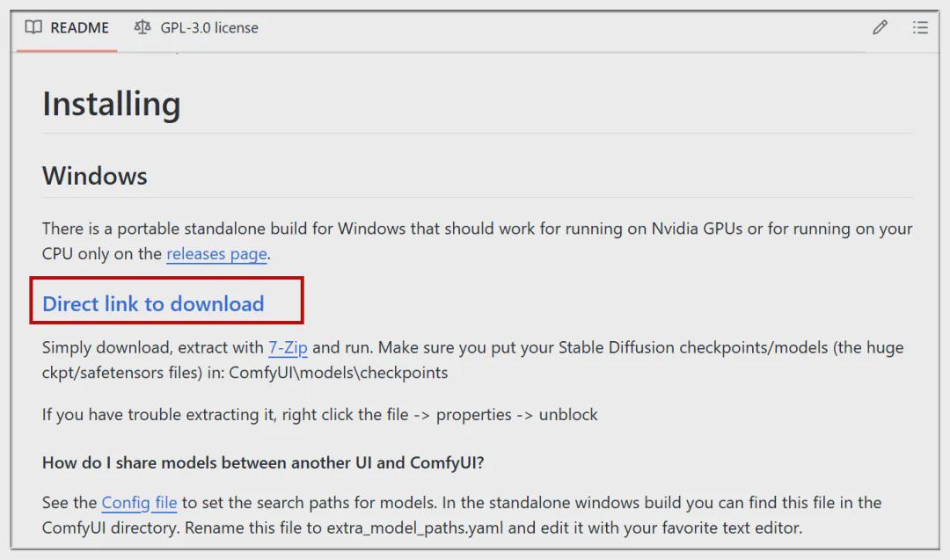This screenshot has height=560, width=950.
Task: Click the 'If you have trouble extracting' line
Action: 320,414
